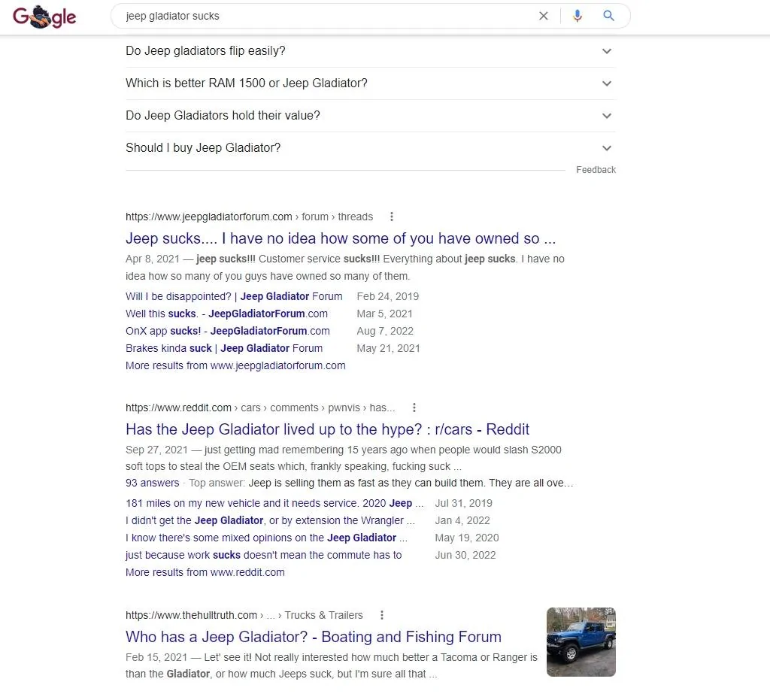
Task: Start voice search with the microphone icon
Action: tap(577, 16)
